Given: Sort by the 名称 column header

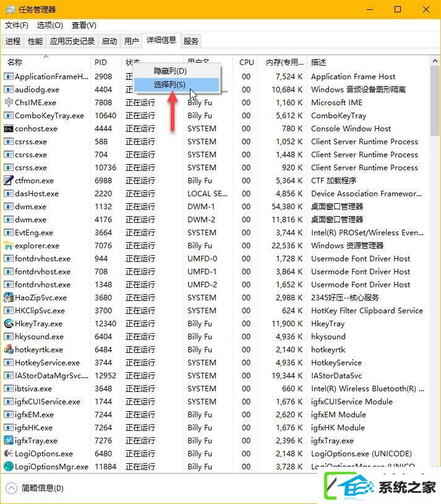Looking at the screenshot, I should (46, 62).
